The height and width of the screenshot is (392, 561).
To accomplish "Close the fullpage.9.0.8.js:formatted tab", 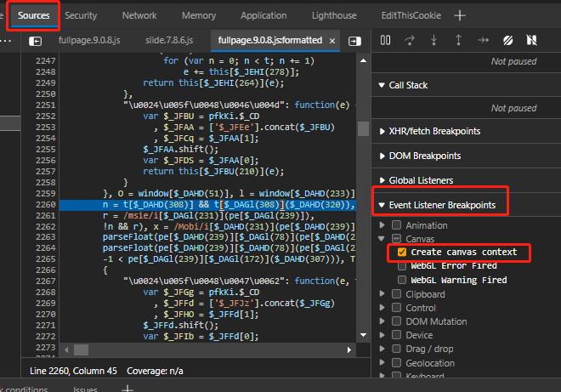I will (332, 41).
